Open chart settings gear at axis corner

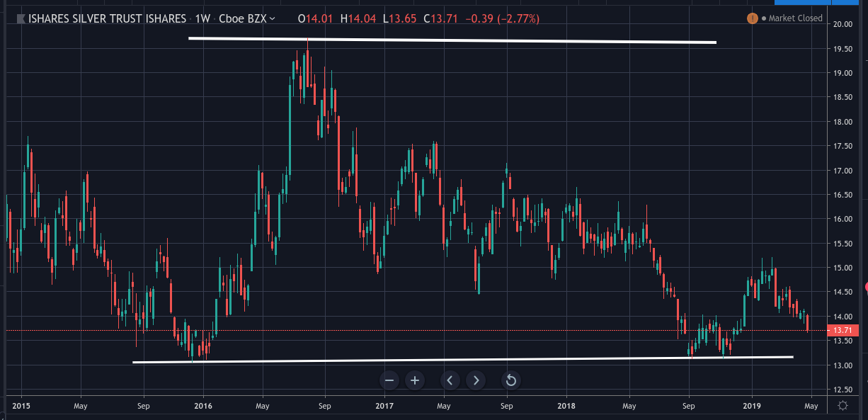pyautogui.click(x=843, y=406)
